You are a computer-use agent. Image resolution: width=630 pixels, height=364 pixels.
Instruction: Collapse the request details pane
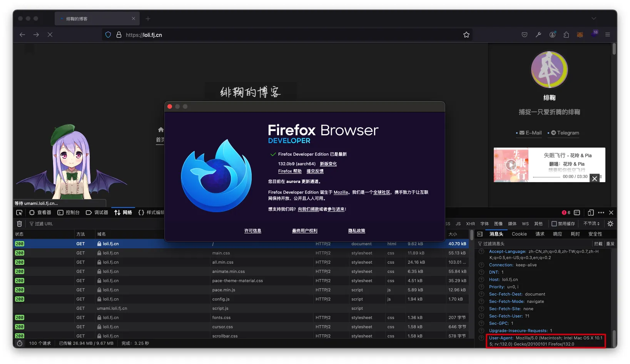click(480, 234)
